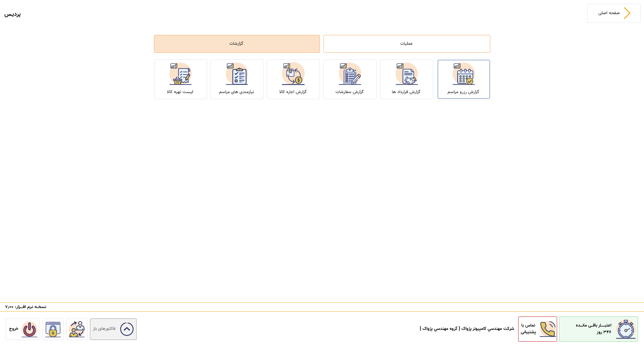Image resolution: width=644 pixels, height=346 pixels.
Task: Click the red power icon to exit
Action: tap(30, 329)
